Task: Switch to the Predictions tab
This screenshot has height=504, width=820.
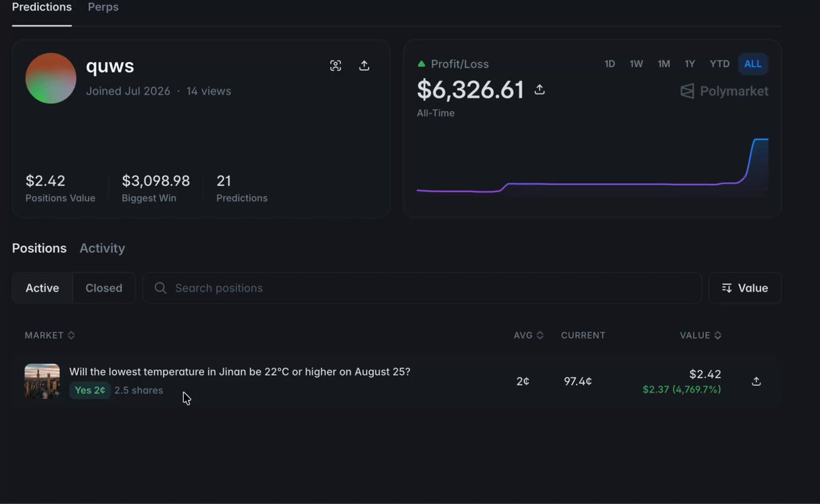Action: pos(42,8)
